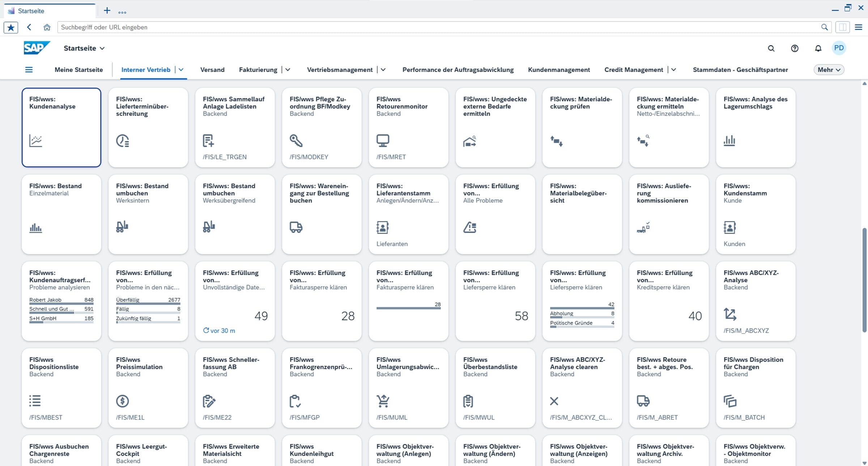
Task: Click the 'S+H GmbH' row
Action: [61, 319]
